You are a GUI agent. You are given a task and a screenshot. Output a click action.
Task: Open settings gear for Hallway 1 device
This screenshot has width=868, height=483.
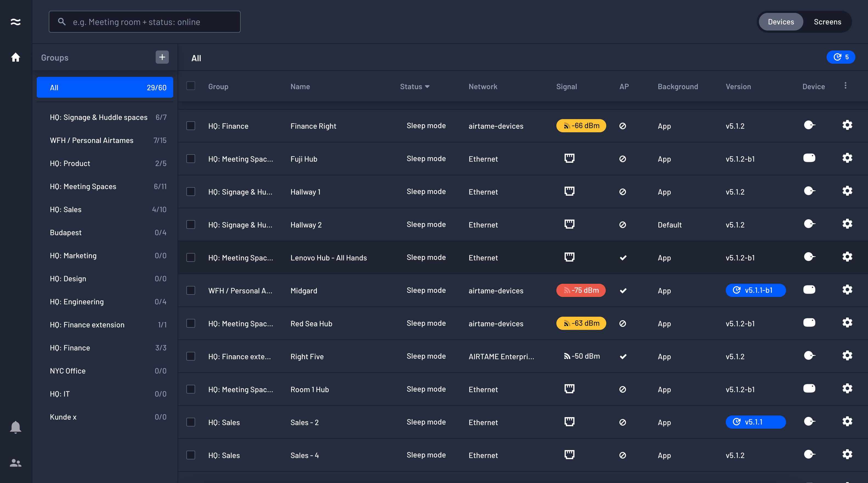click(x=847, y=190)
